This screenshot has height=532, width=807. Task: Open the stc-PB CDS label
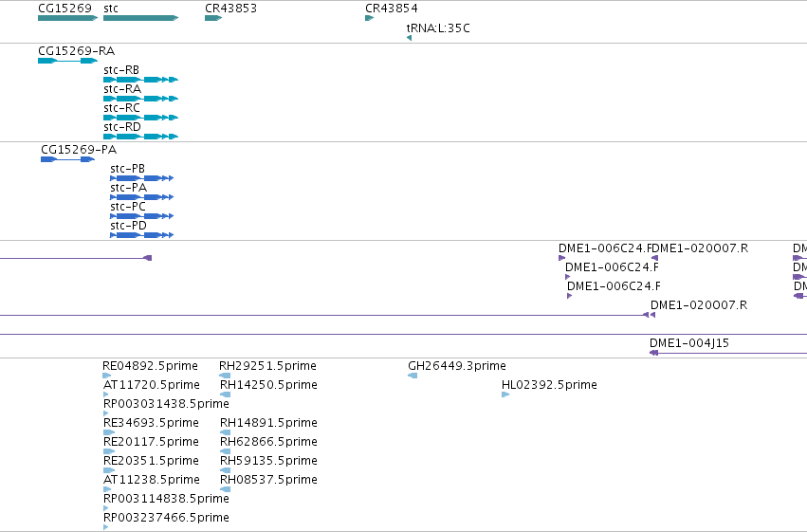pyautogui.click(x=128, y=169)
